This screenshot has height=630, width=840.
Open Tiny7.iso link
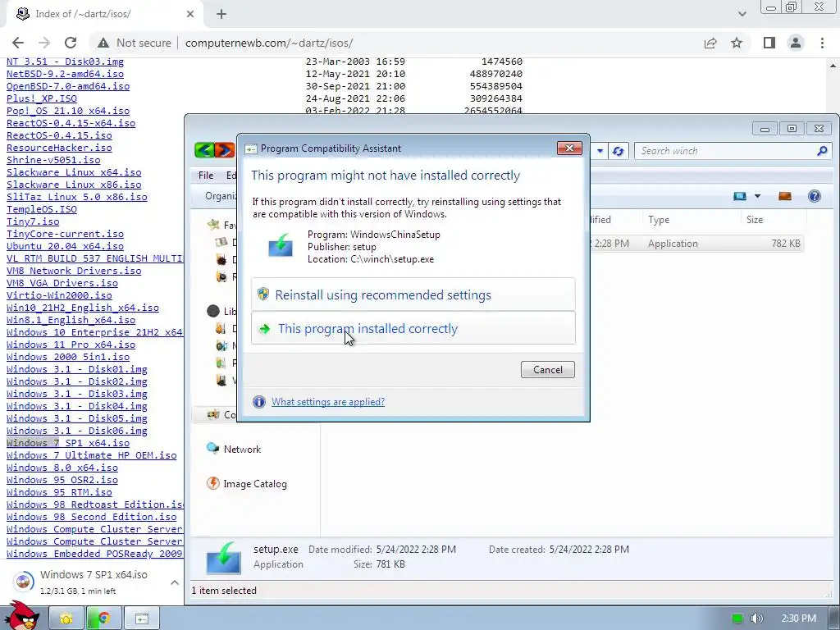click(33, 221)
